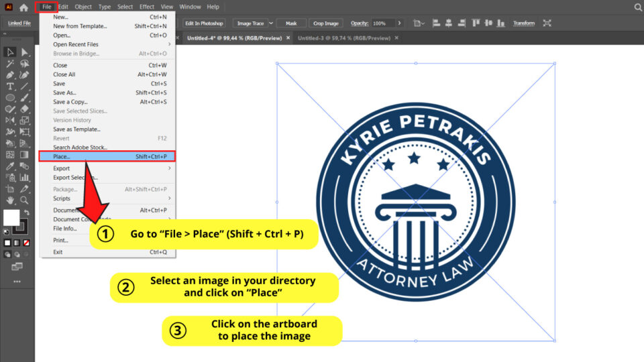644x362 pixels.
Task: Expand the Open Recent Files submenu arrow
Action: pos(169,44)
